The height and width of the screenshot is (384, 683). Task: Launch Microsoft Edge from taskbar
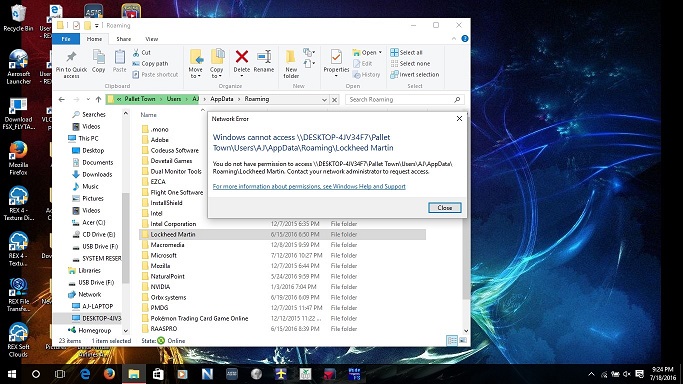[x=85, y=374]
